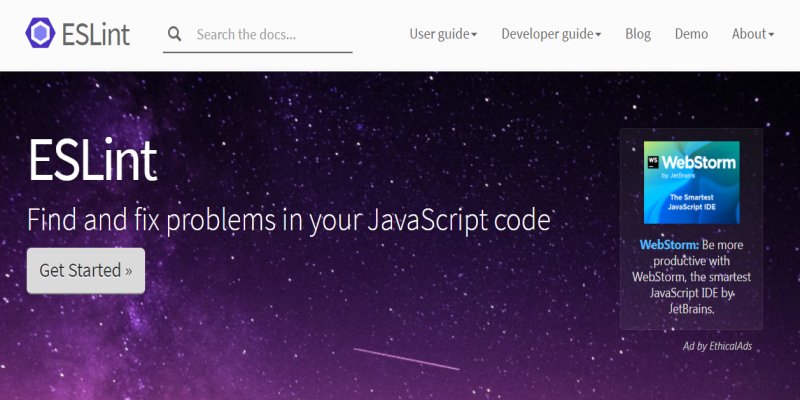Expand the About dropdown menu
The width and height of the screenshot is (800, 400).
pos(753,34)
